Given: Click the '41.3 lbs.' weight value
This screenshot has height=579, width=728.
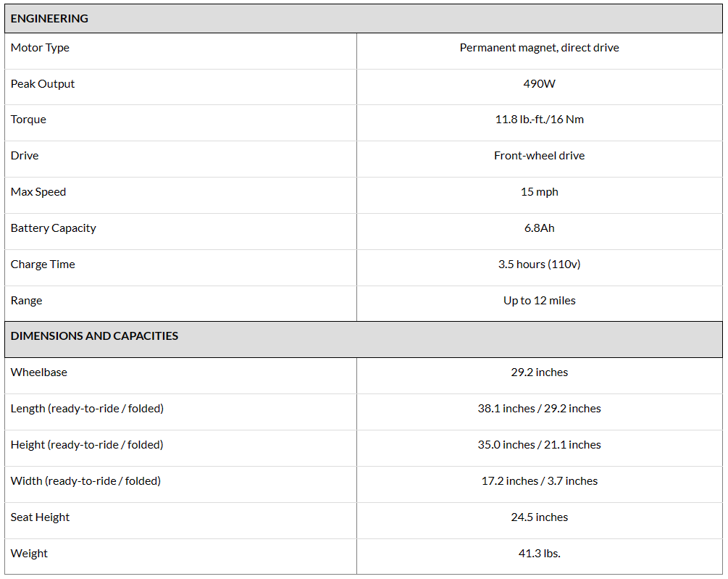Looking at the screenshot, I should [539, 554].
